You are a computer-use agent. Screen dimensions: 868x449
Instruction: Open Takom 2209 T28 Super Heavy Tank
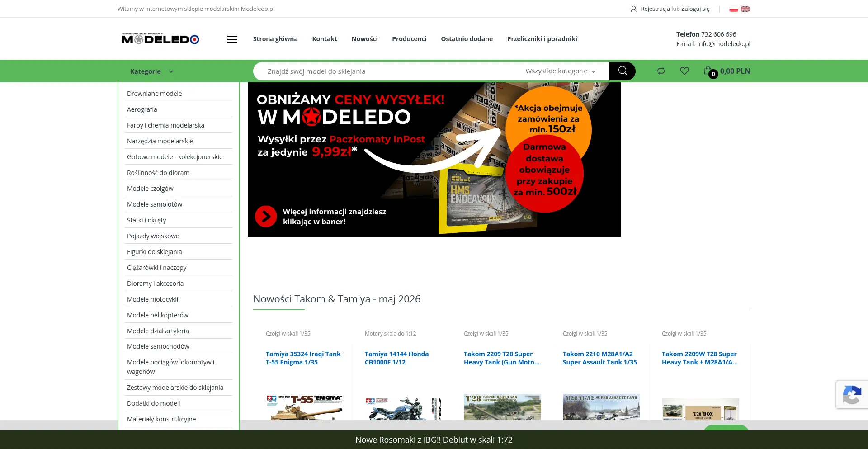[x=502, y=358]
